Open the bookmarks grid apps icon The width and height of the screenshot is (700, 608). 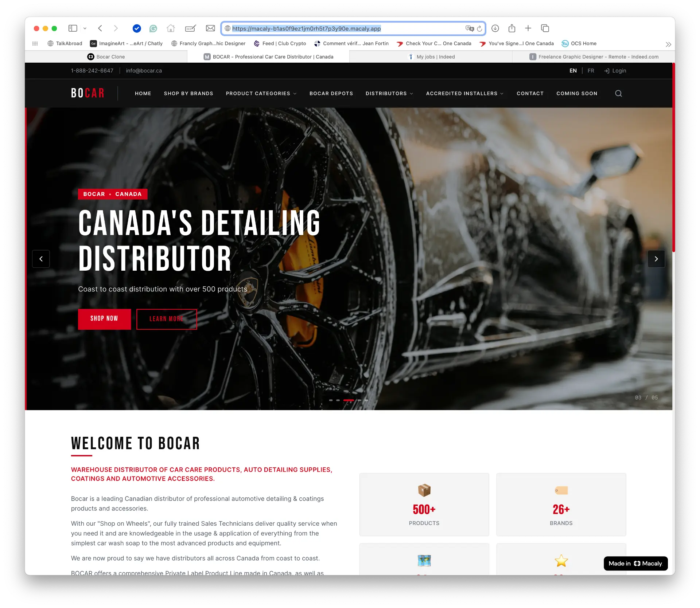(35, 43)
